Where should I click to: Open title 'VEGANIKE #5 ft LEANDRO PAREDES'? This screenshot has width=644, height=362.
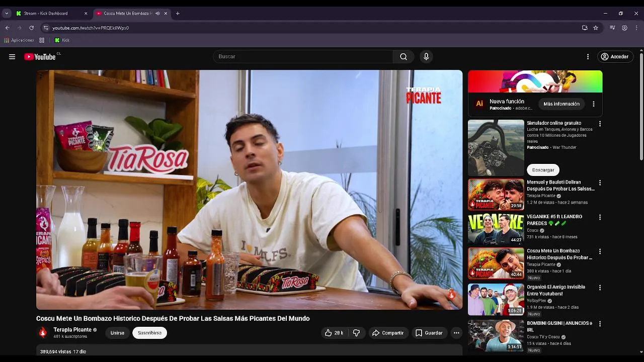pos(554,220)
